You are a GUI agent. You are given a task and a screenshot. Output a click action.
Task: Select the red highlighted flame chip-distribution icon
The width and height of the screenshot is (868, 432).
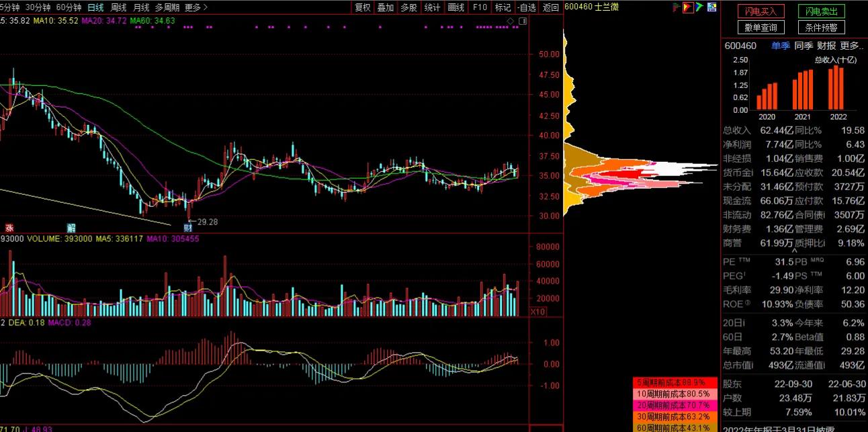pyautogui.click(x=688, y=7)
